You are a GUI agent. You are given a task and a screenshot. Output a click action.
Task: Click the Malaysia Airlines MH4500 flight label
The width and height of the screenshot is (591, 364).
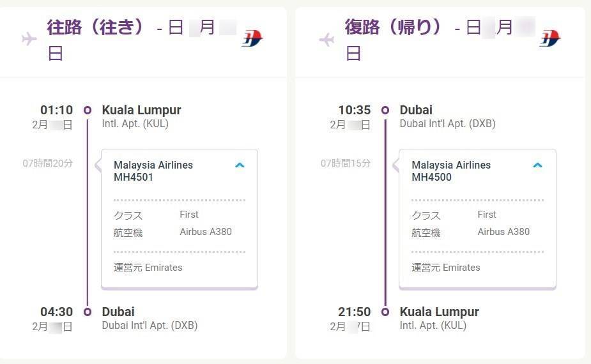451,171
